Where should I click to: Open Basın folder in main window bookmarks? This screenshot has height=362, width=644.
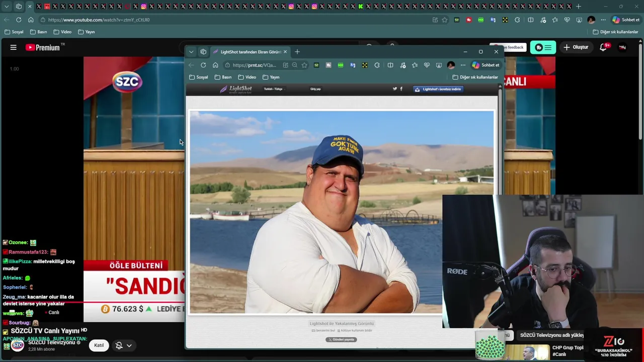pyautogui.click(x=38, y=32)
